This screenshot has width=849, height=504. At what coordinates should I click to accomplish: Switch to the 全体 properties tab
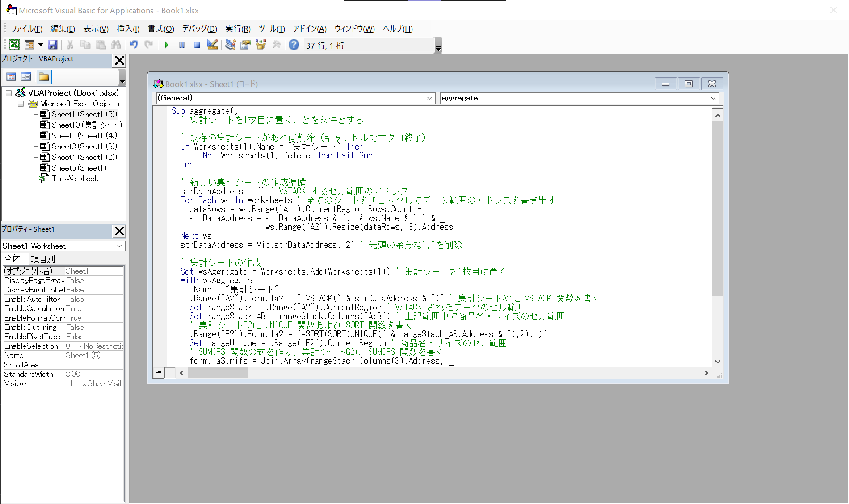click(13, 259)
